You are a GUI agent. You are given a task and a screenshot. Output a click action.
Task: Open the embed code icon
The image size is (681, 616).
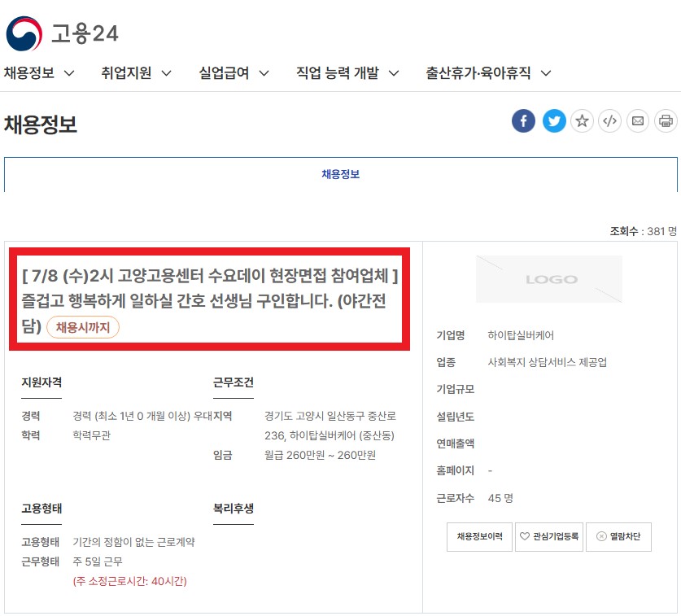(609, 120)
